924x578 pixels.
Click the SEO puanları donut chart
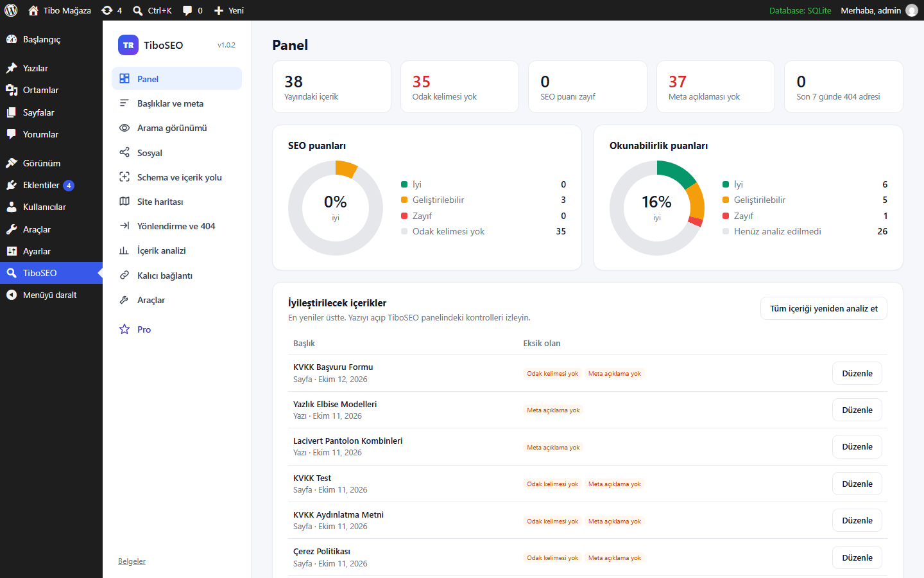tap(336, 208)
